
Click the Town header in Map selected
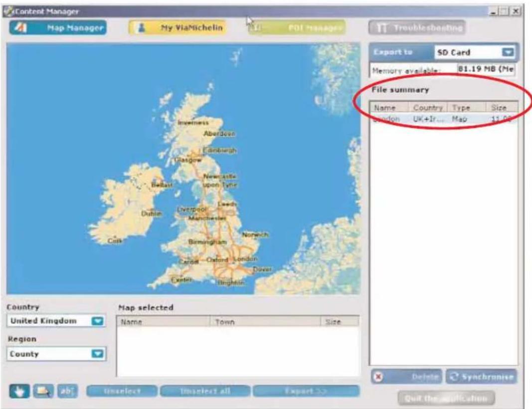[x=265, y=322]
